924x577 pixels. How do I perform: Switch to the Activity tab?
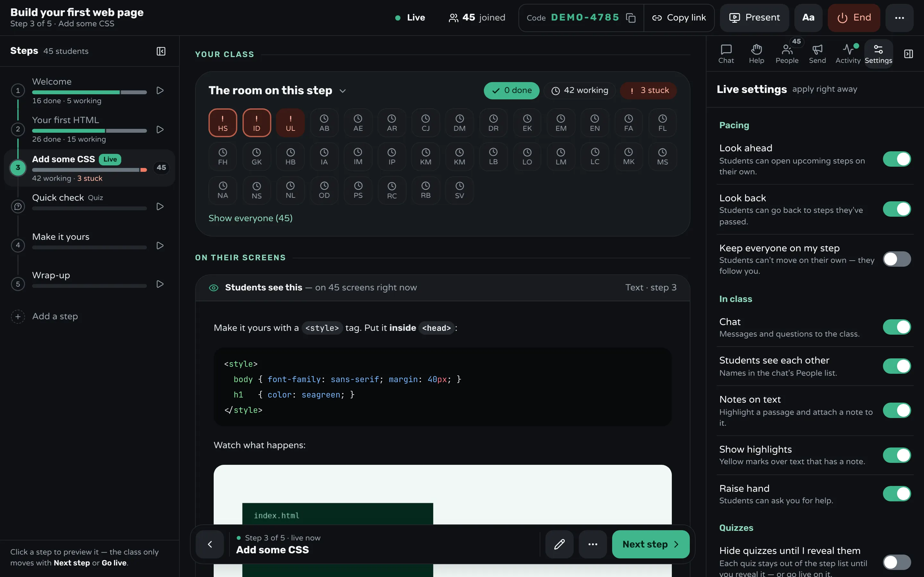pyautogui.click(x=848, y=54)
